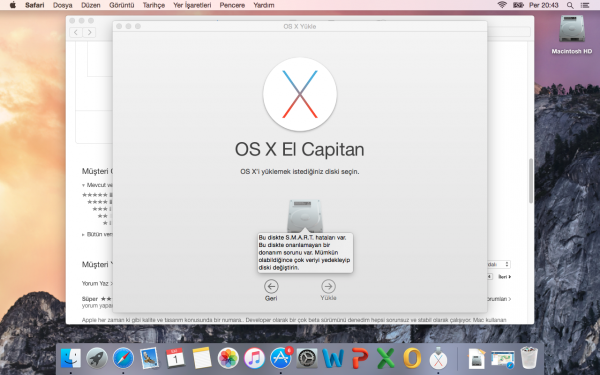Expand the Mevcut version ratings triangle

(x=83, y=185)
